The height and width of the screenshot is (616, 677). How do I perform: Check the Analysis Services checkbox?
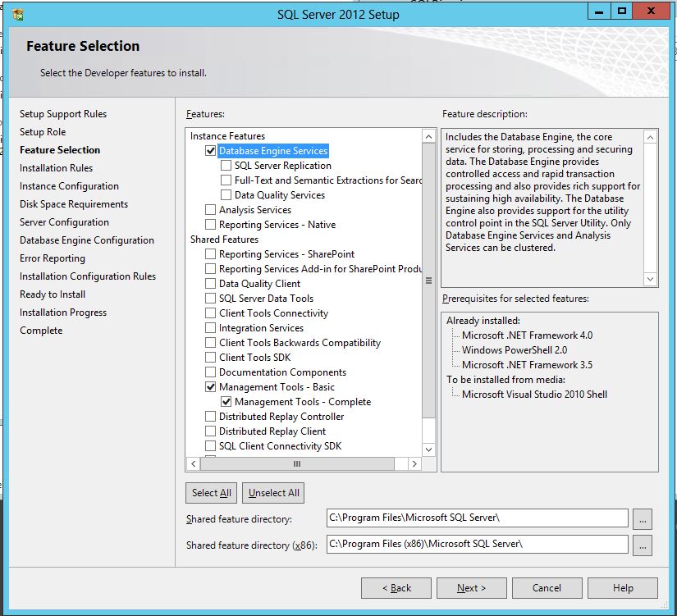point(210,210)
